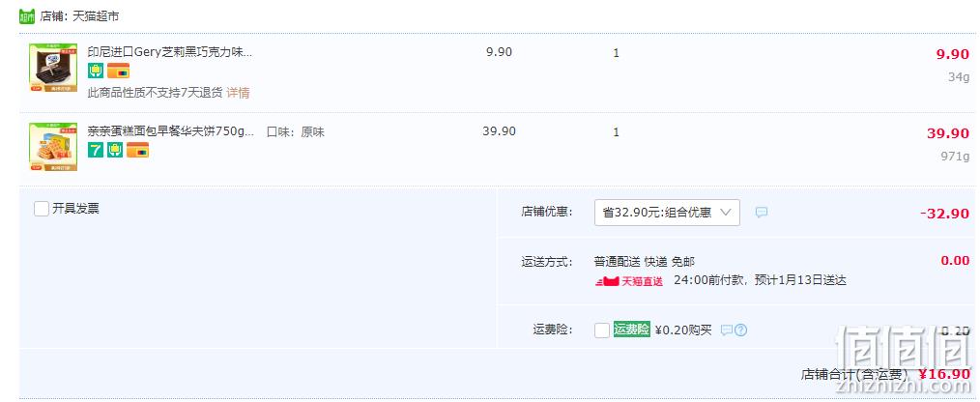Click the credit card icon under Gery chocolate
The width and height of the screenshot is (980, 402).
coord(118,71)
